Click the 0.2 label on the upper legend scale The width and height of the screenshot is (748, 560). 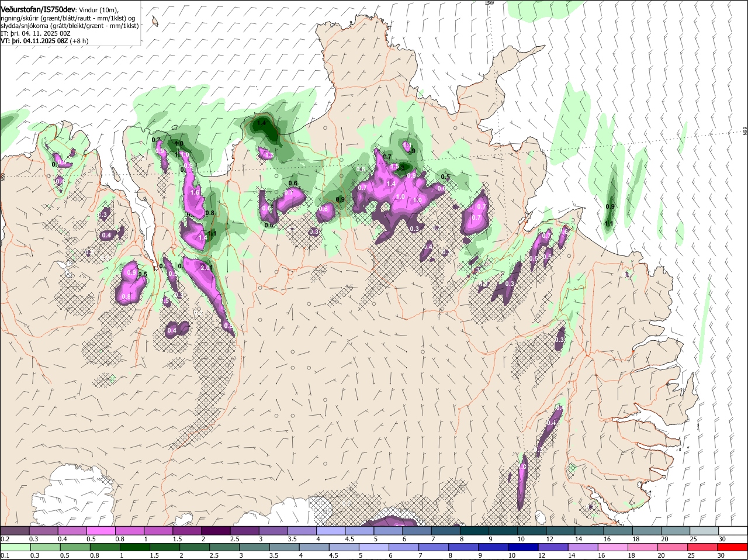(x=5, y=539)
